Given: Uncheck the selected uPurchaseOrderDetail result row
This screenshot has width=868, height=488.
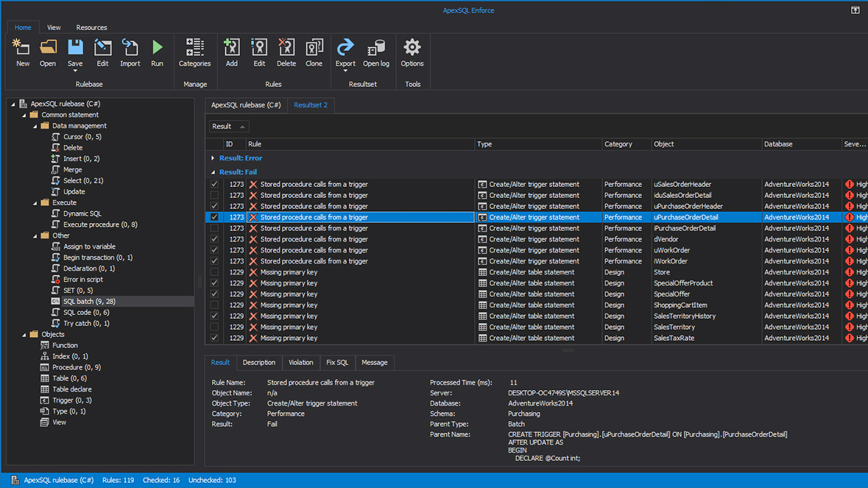Looking at the screenshot, I should tap(214, 217).
